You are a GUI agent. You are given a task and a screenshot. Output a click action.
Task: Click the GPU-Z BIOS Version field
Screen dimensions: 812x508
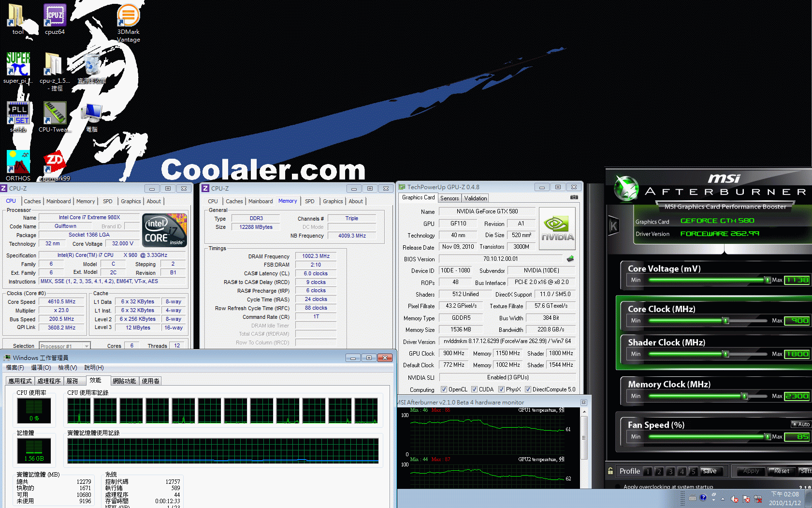tap(500, 259)
